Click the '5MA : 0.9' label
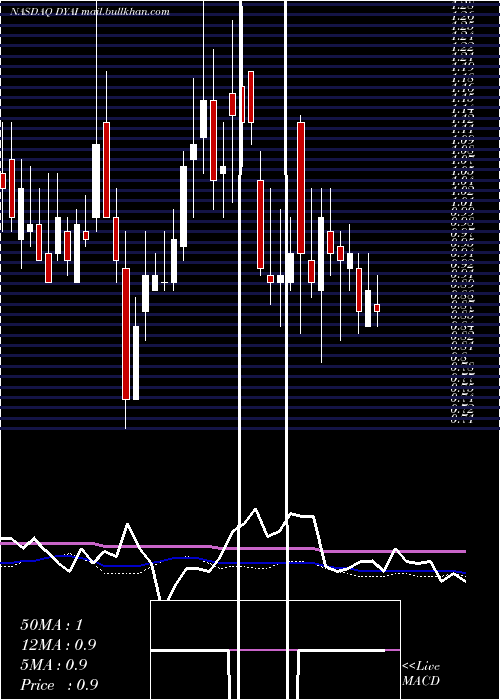 point(54,665)
